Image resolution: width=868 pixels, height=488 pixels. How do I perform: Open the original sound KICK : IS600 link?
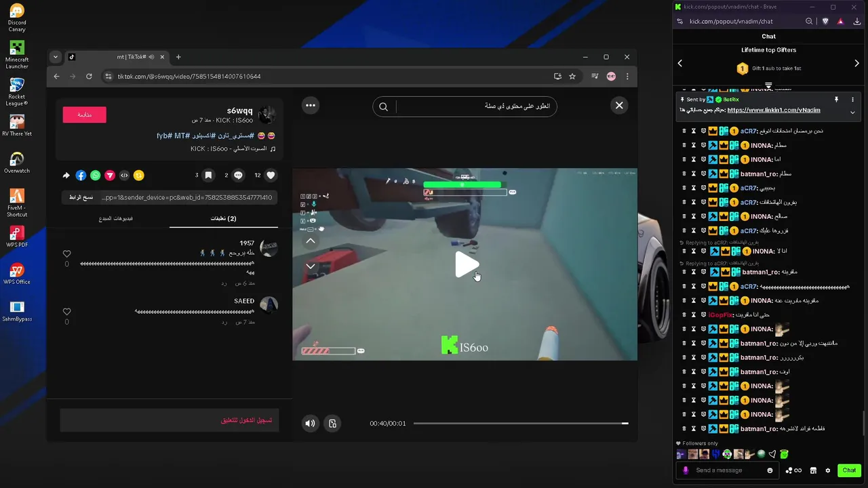pos(233,148)
